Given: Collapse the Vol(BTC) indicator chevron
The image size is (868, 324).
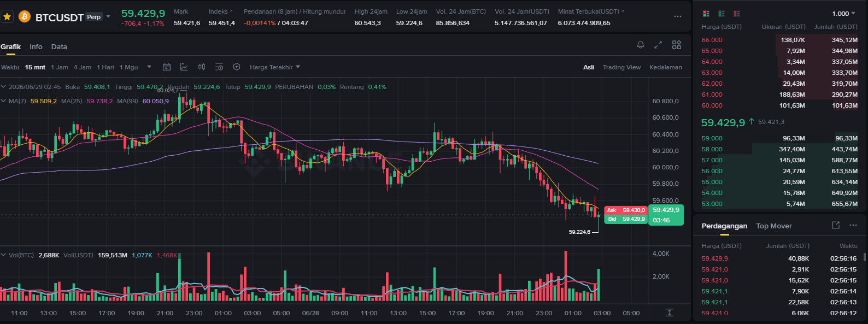Looking at the screenshot, I should click(x=3, y=255).
